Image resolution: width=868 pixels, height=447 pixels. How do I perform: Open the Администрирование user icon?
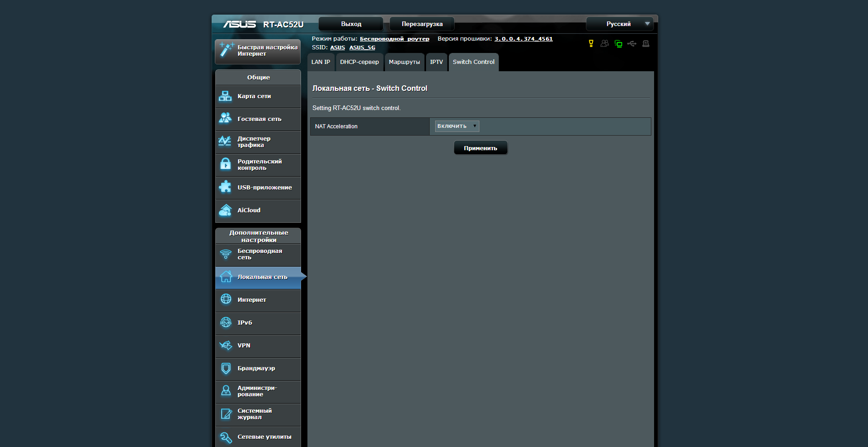pyautogui.click(x=226, y=391)
